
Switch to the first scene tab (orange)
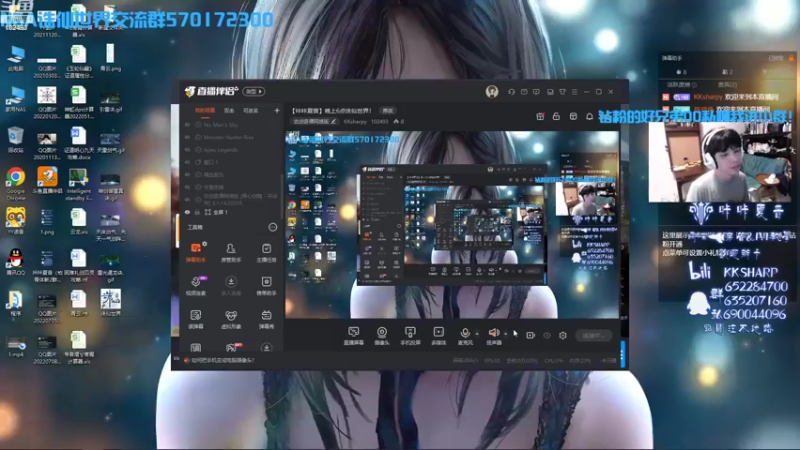pos(205,110)
